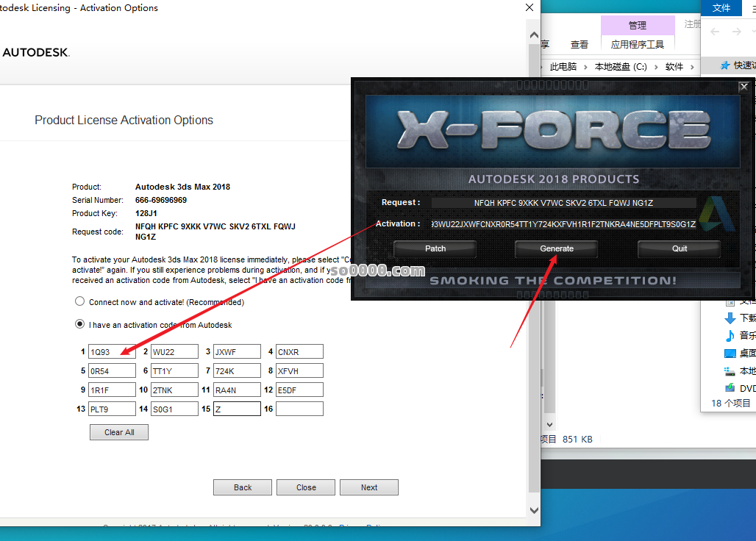The image size is (756, 541).
Task: Open the Music folder note icon
Action: pos(730,336)
